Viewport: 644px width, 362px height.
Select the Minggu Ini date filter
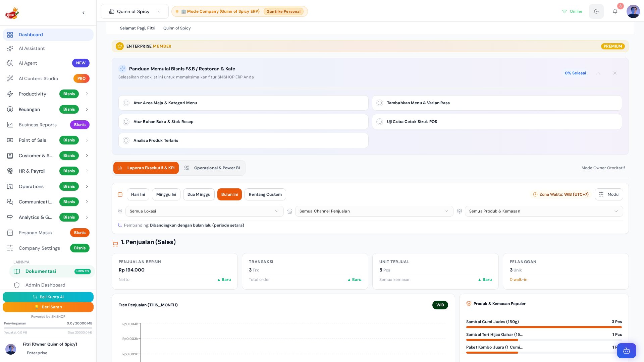[x=166, y=194]
